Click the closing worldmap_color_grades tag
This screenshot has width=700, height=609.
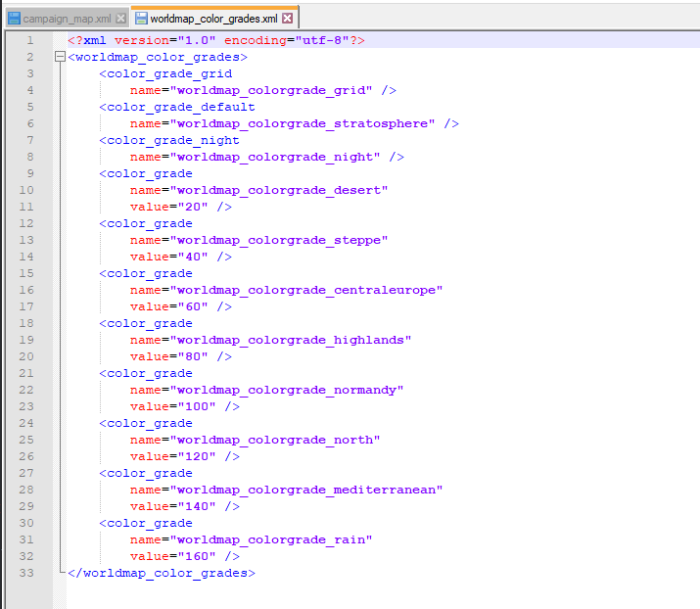(x=162, y=574)
